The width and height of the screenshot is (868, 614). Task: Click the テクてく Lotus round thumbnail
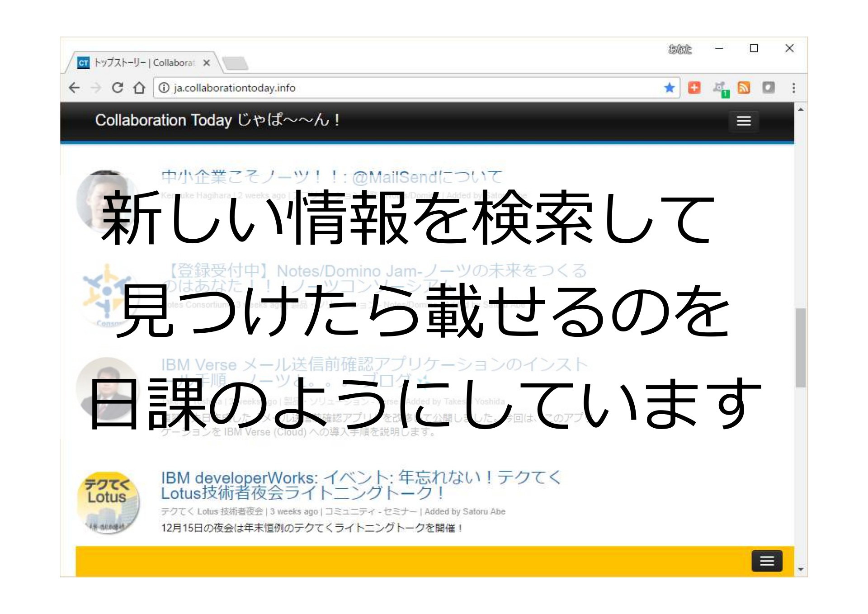point(108,502)
